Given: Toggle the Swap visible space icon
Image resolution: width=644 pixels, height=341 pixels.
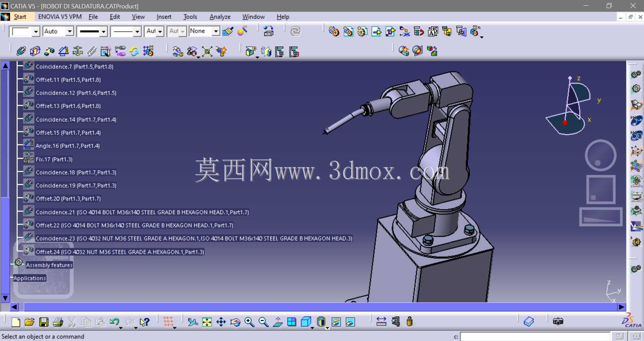Looking at the screenshot, I should click(350, 322).
